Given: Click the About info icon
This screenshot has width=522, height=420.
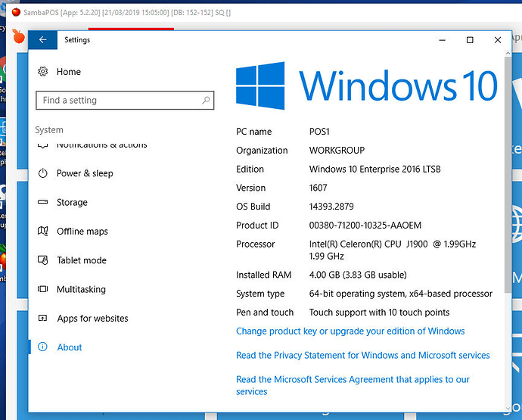Looking at the screenshot, I should click(42, 347).
